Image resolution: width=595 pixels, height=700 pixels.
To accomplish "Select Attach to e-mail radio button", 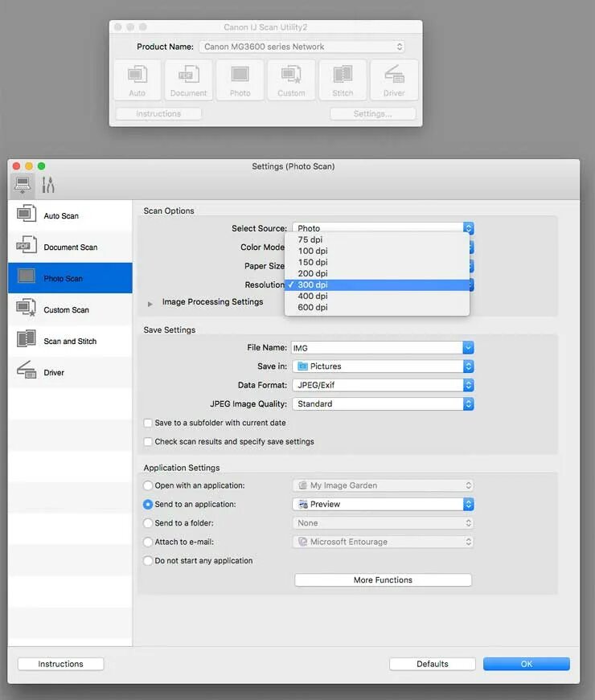I will pos(147,542).
